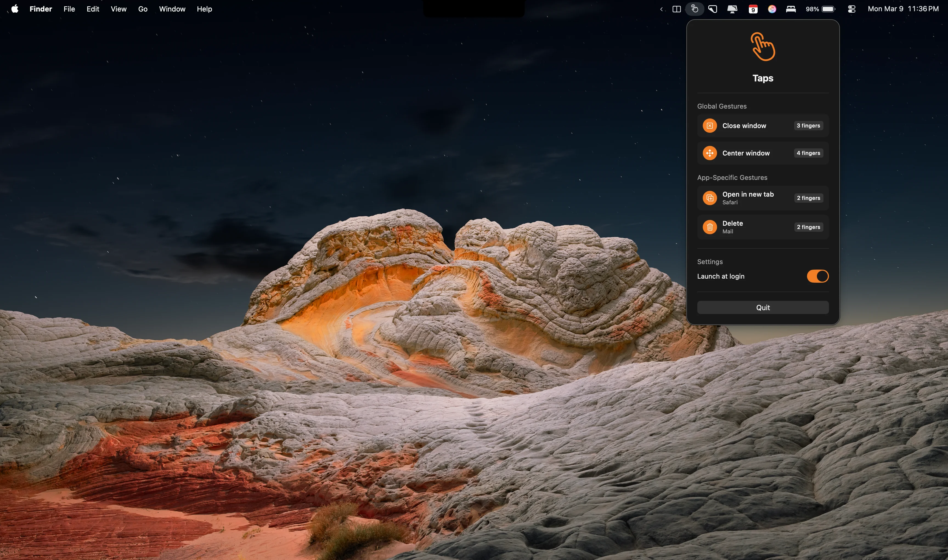The width and height of the screenshot is (948, 560).
Task: Click the "Safari" app subtitle
Action: pos(730,203)
